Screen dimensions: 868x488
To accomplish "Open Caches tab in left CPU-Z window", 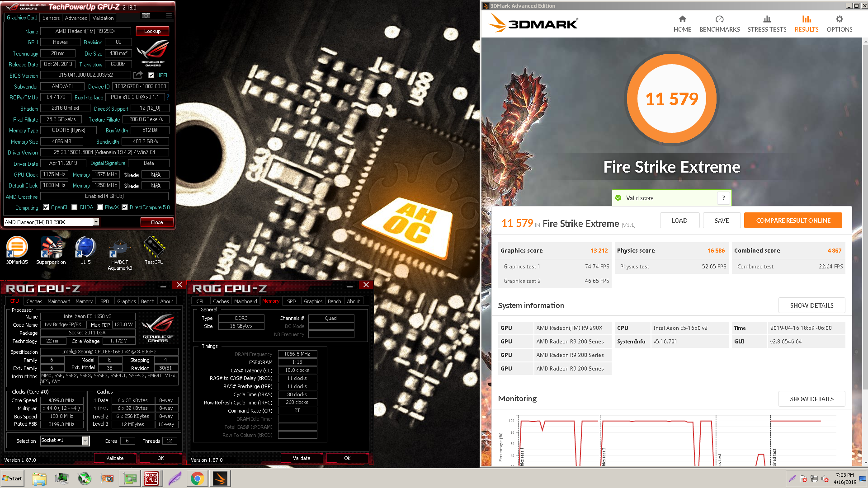I will 34,301.
